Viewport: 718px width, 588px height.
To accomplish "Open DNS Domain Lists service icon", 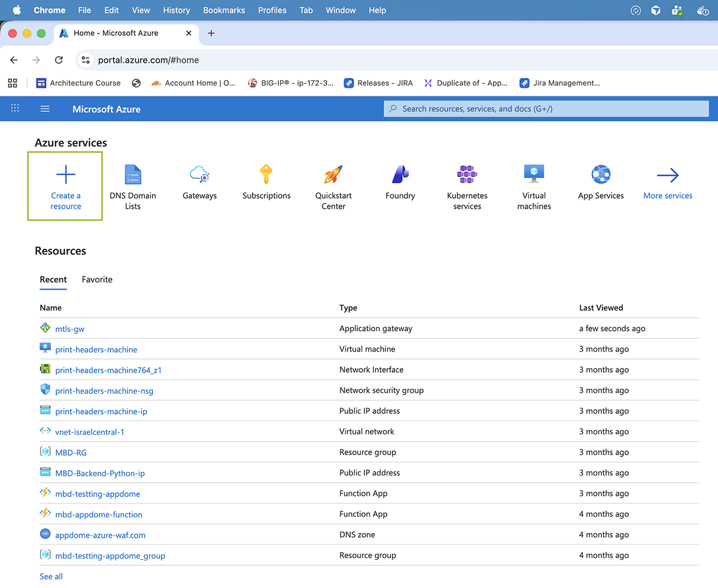I will [x=133, y=175].
